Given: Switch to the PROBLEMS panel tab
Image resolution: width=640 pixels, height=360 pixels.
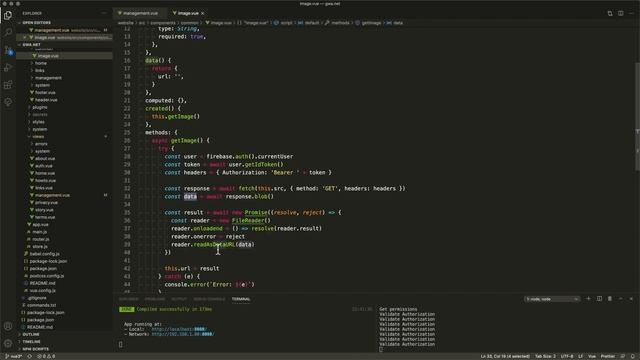Looking at the screenshot, I should pyautogui.click(x=155, y=299).
